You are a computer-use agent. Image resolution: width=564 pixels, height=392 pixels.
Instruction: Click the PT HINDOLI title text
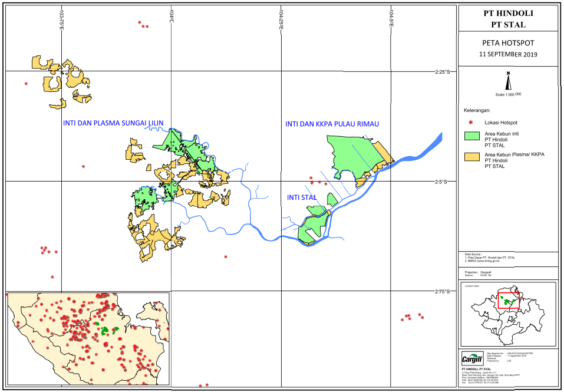coord(508,14)
